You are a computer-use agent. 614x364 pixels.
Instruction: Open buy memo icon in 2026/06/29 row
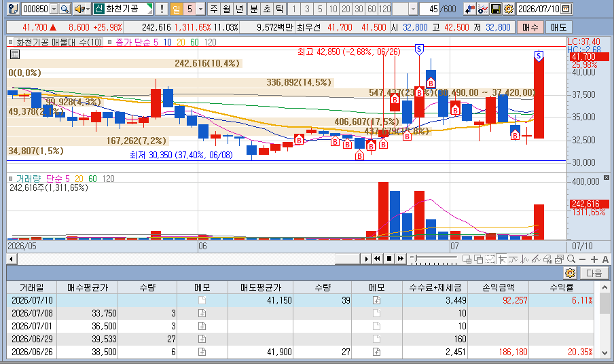coord(202,339)
